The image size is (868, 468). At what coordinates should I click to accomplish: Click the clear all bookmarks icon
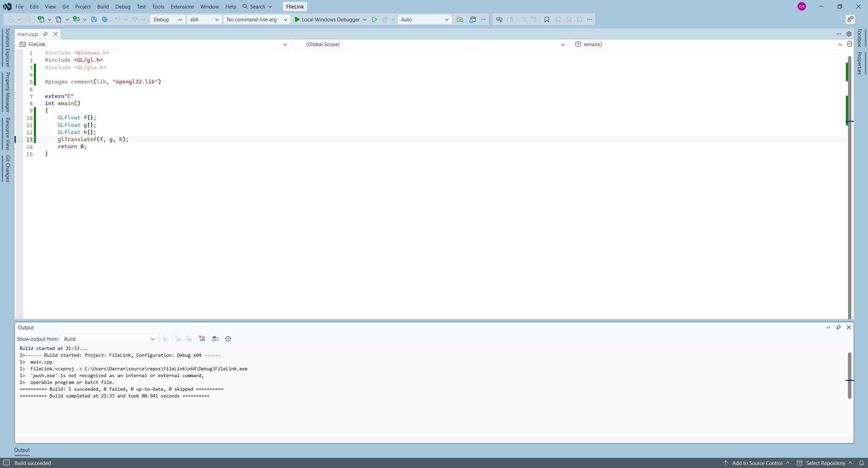click(579, 19)
